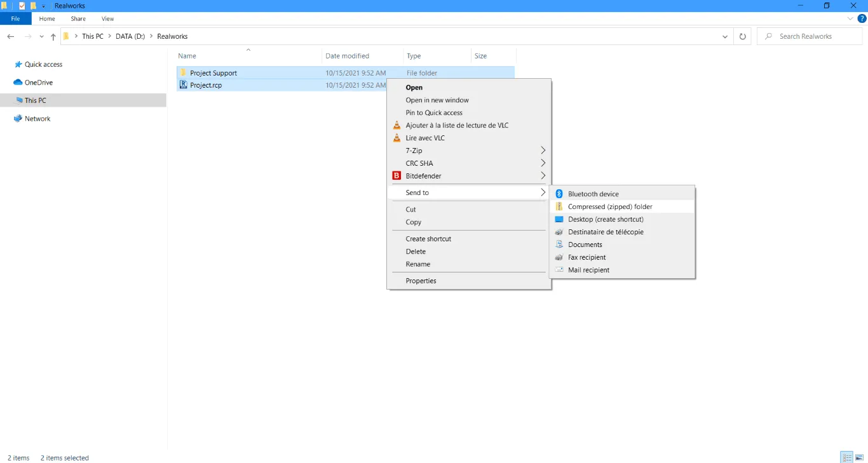The width and height of the screenshot is (868, 463).
Task: Click the VLC cone icon beside 'Lire avec VLC'
Action: click(x=397, y=138)
